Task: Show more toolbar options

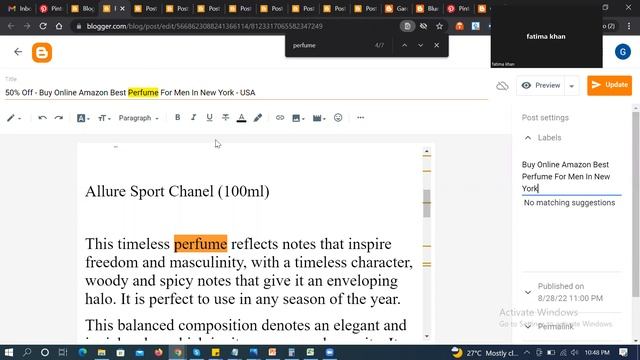Action: tap(360, 118)
